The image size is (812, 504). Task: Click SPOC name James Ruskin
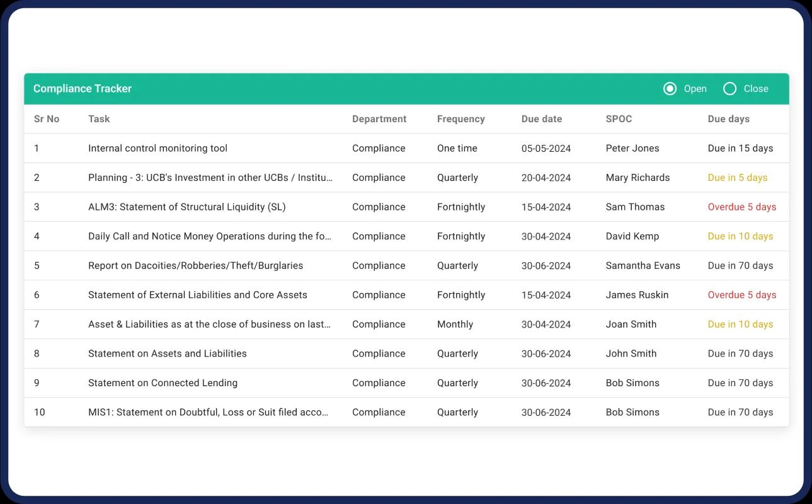[x=638, y=295]
